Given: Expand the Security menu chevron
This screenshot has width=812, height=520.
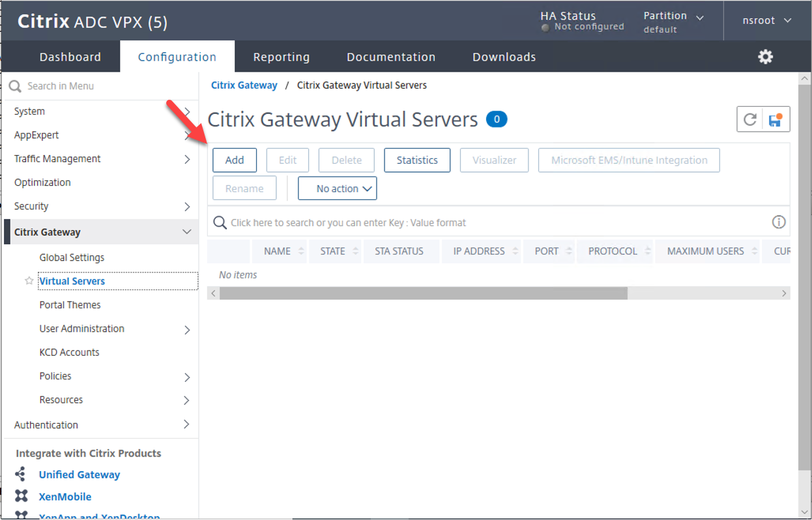Looking at the screenshot, I should pyautogui.click(x=187, y=207).
